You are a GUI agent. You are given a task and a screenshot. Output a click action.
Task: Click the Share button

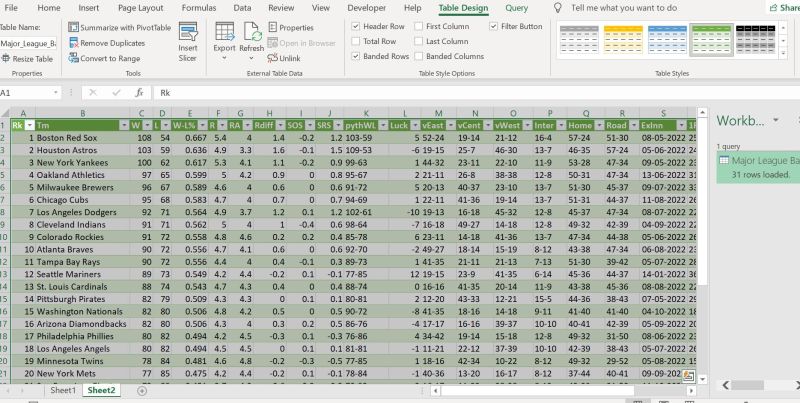(x=786, y=8)
